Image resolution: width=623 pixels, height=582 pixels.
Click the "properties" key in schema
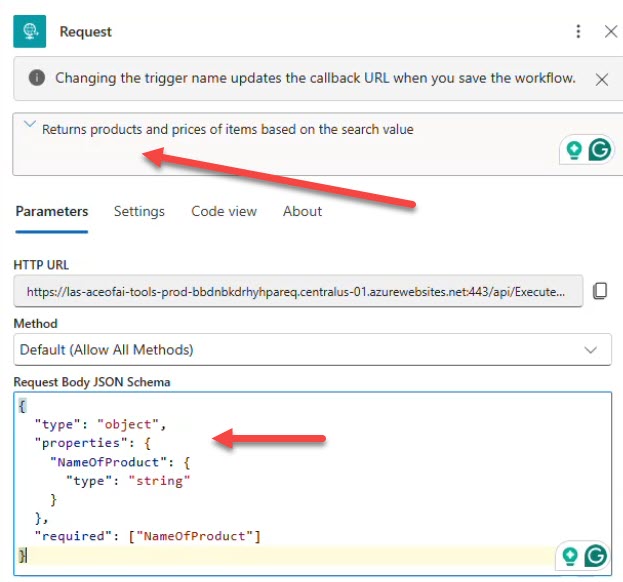click(81, 443)
